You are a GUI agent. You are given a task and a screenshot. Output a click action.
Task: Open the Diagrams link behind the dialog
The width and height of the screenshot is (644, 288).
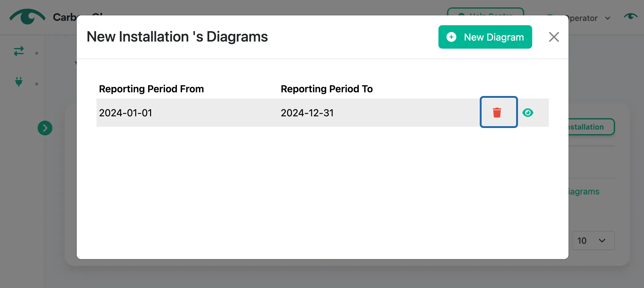pos(584,192)
